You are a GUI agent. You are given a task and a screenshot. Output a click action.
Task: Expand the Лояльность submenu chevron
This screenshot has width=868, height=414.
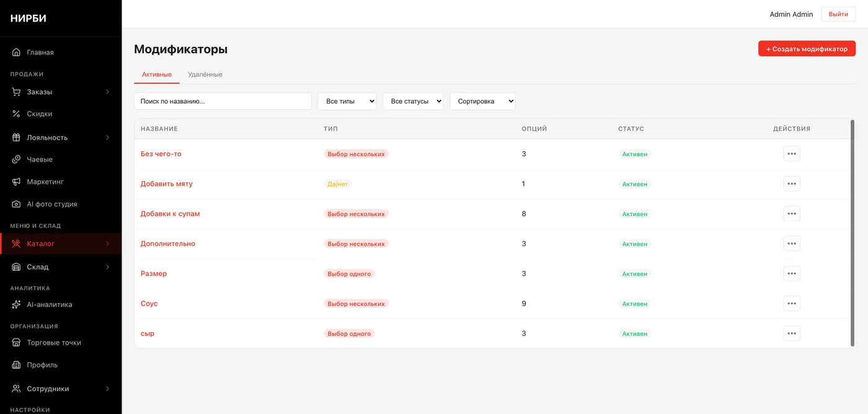click(x=107, y=138)
